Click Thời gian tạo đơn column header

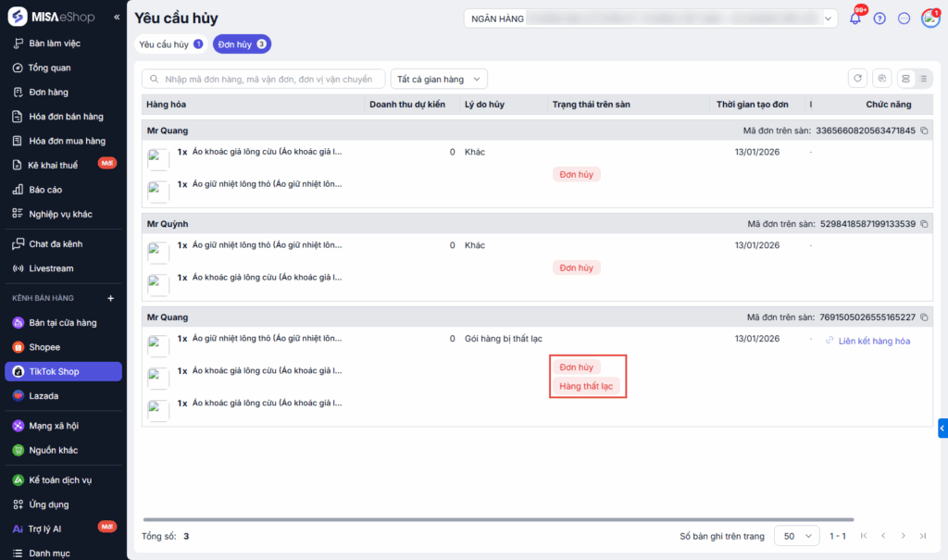[752, 105]
